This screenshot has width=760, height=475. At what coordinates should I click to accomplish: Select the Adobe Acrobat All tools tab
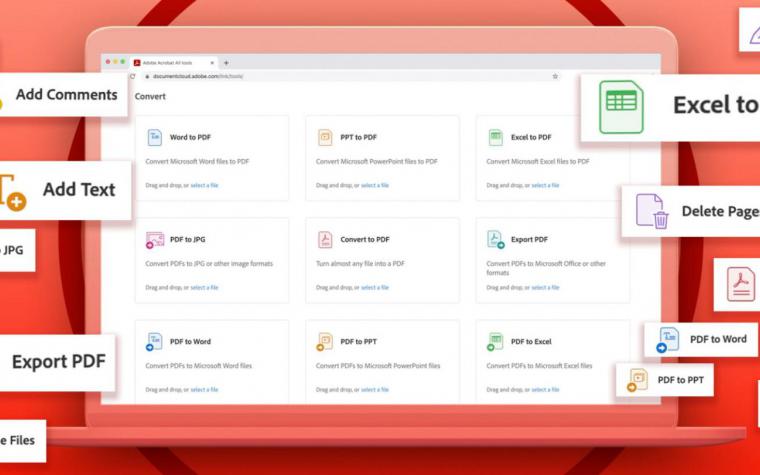point(174,63)
